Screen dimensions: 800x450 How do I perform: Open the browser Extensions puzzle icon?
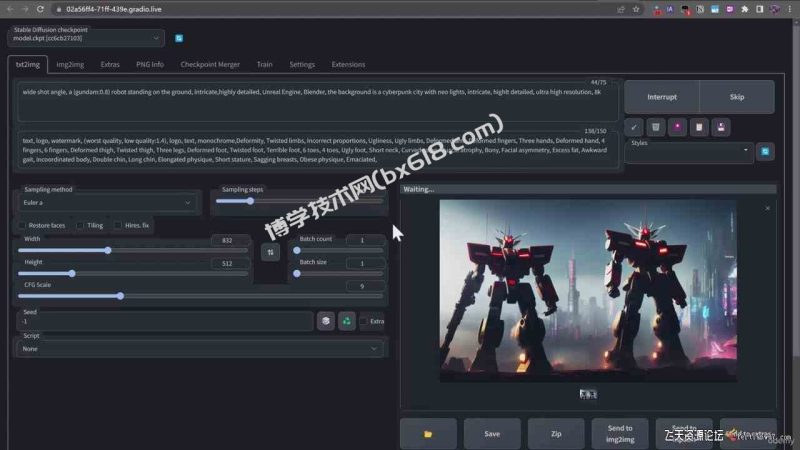click(x=744, y=9)
